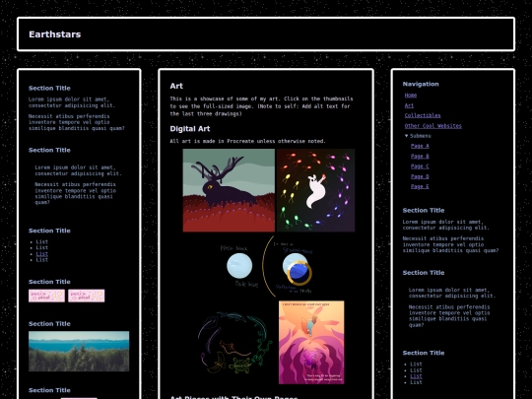Click the Art page heading

pos(176,86)
